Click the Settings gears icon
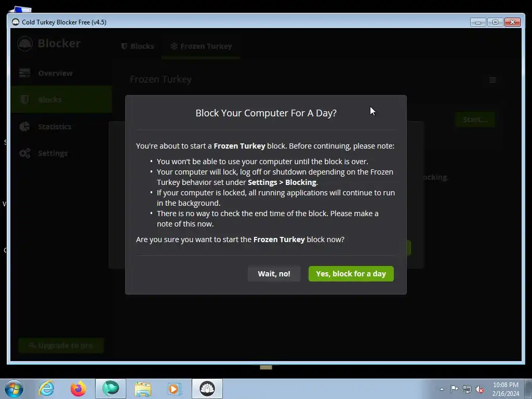 coord(24,153)
